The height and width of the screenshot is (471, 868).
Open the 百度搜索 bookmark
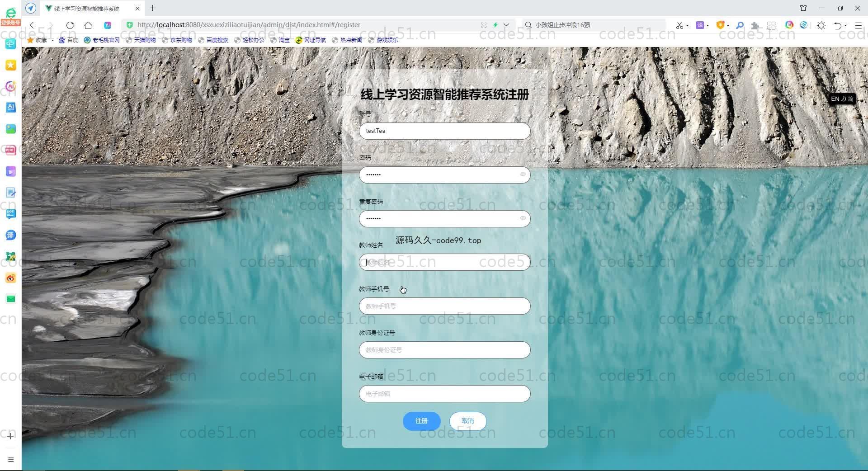(x=213, y=40)
